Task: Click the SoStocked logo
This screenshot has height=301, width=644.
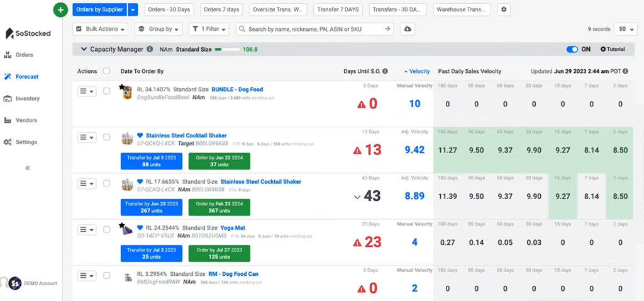Action: click(x=28, y=33)
